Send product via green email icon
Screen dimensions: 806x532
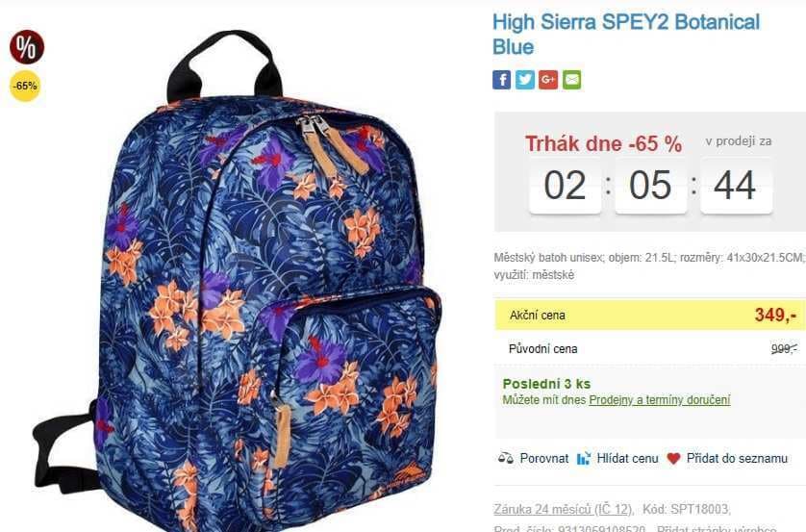[571, 80]
